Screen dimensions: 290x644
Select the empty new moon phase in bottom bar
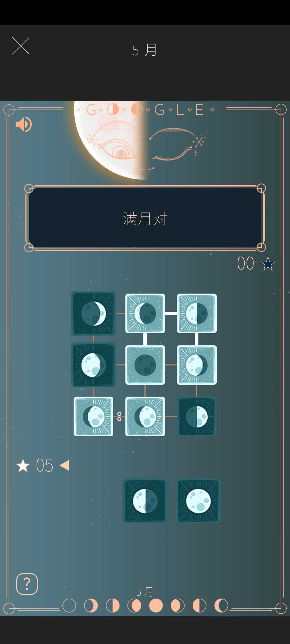69,606
